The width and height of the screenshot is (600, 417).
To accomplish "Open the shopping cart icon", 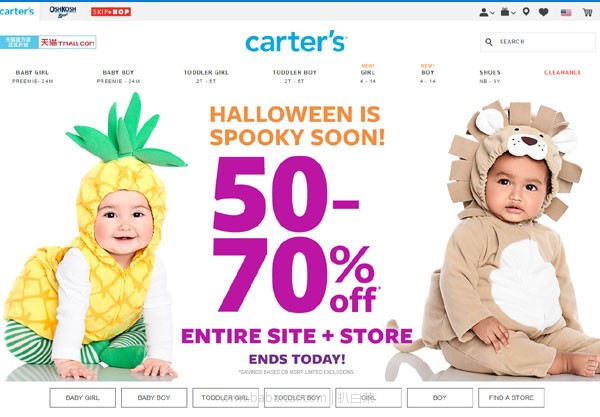I will (587, 12).
